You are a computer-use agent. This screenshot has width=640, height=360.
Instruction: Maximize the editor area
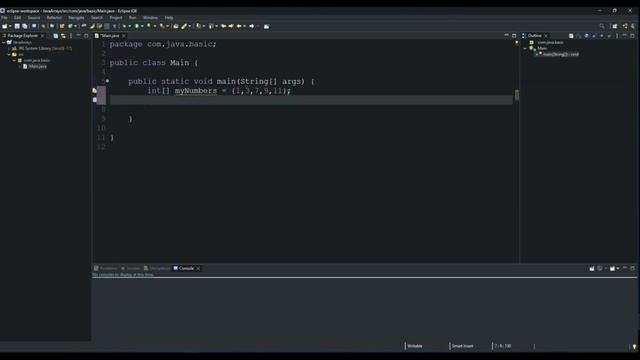pos(514,36)
